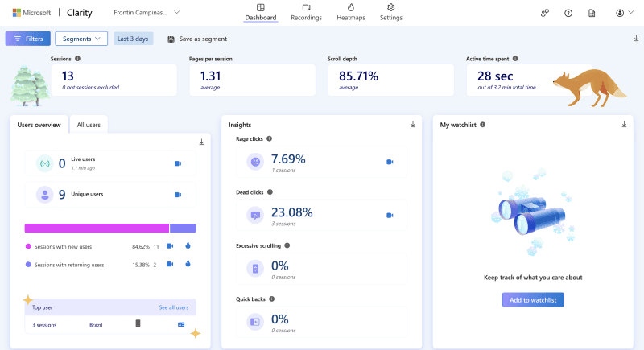Open recordings for Rage clicks sessions

390,162
